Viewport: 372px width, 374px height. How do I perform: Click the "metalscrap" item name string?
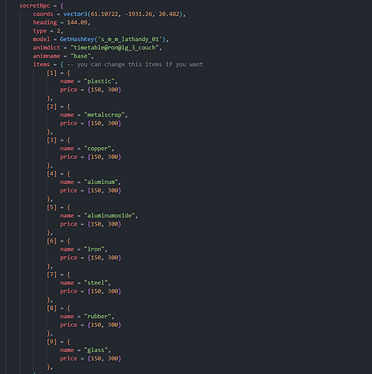pos(104,115)
